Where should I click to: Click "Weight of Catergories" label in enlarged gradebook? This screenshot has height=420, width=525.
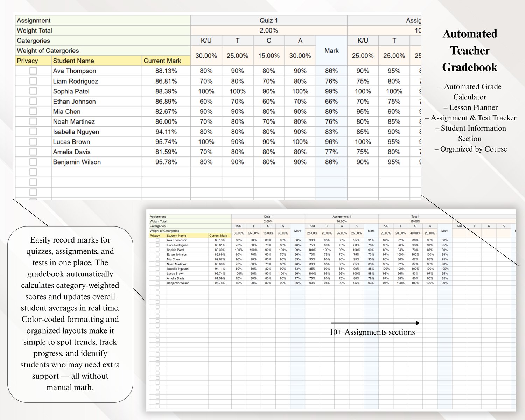pyautogui.click(x=48, y=51)
